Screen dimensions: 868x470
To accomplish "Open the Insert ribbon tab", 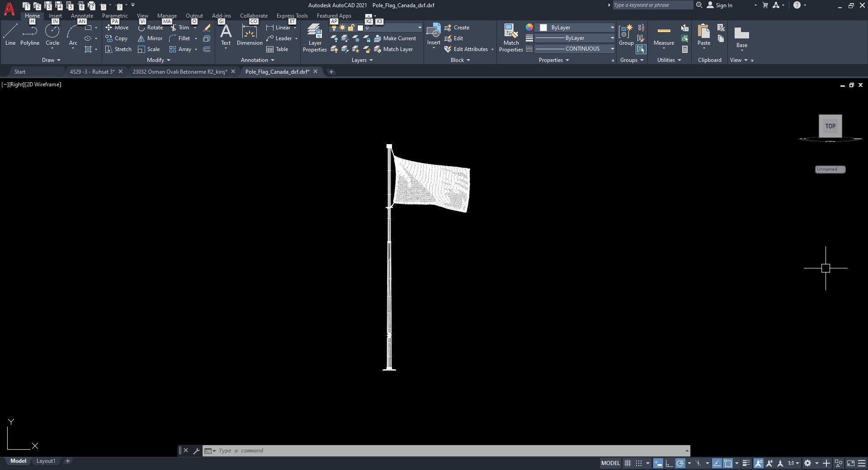I will pos(55,16).
